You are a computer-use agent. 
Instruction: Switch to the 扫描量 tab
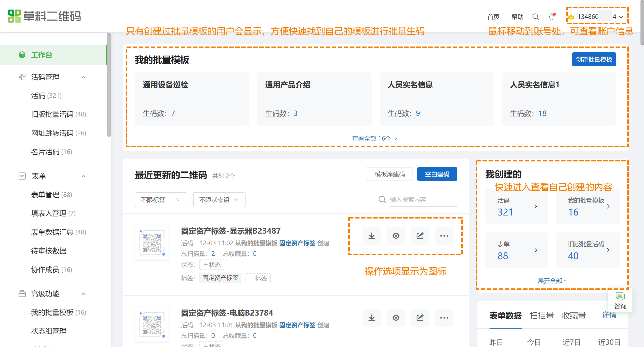click(542, 316)
